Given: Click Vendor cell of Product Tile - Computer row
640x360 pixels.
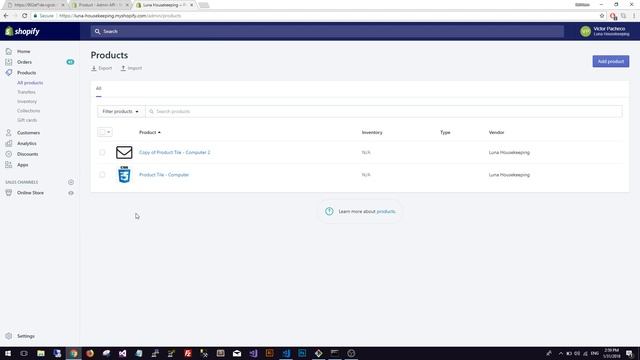Looking at the screenshot, I should pos(509,175).
